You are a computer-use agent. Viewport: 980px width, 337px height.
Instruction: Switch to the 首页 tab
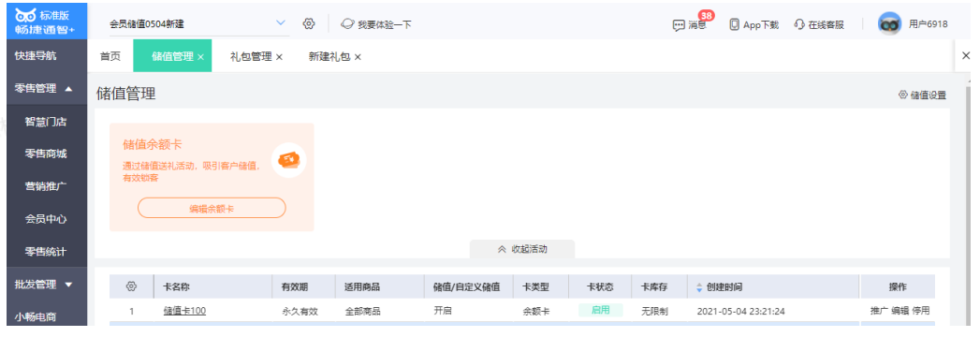[110, 56]
